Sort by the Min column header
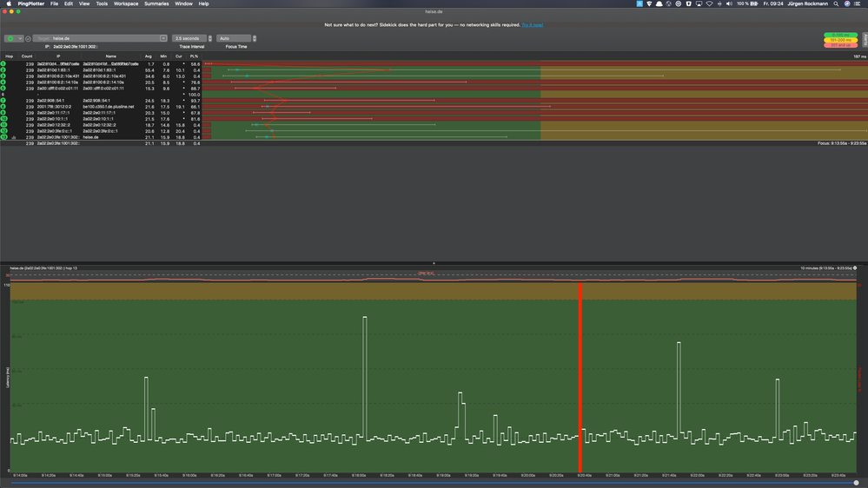 (x=163, y=56)
